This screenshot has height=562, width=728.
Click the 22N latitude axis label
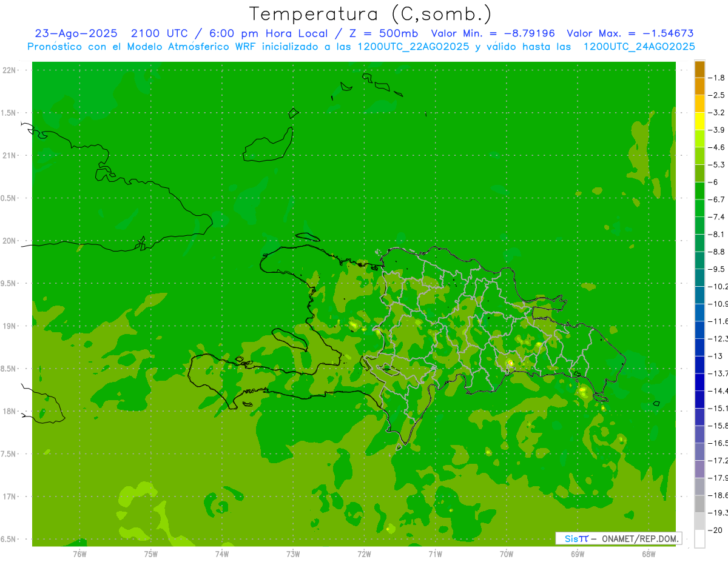pyautogui.click(x=10, y=70)
